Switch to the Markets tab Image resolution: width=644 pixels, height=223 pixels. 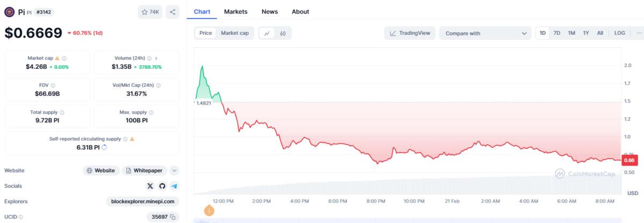[x=236, y=11]
